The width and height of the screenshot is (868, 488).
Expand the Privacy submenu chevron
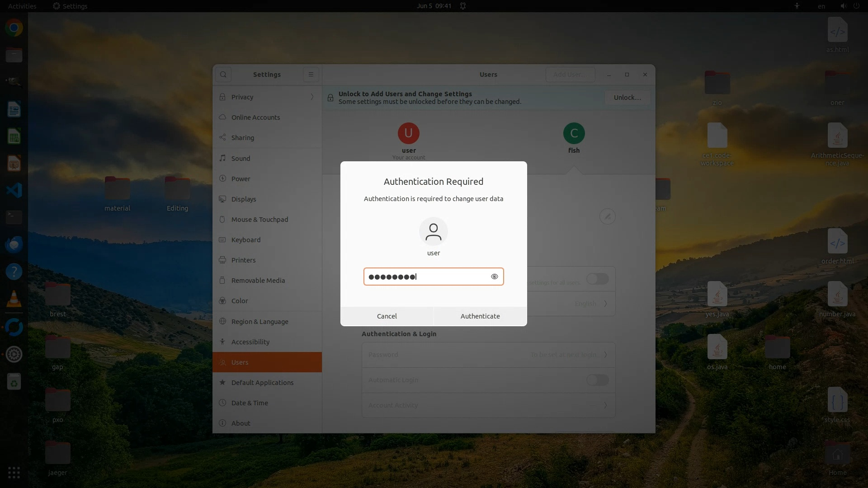pos(312,97)
